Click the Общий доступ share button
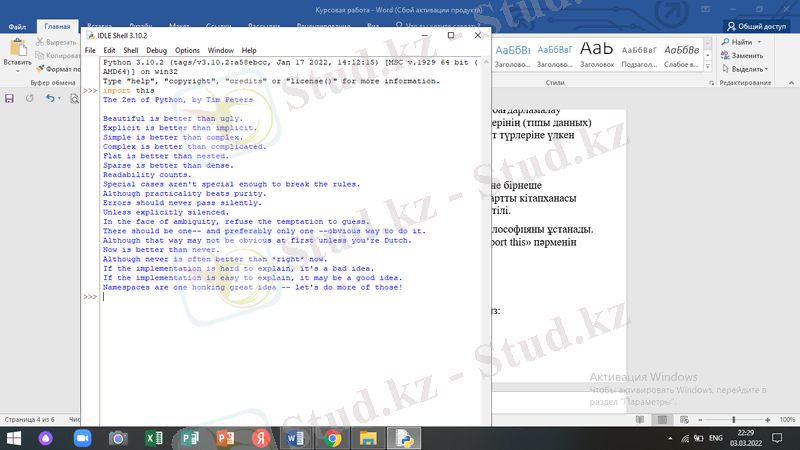The image size is (800, 450). tap(757, 26)
